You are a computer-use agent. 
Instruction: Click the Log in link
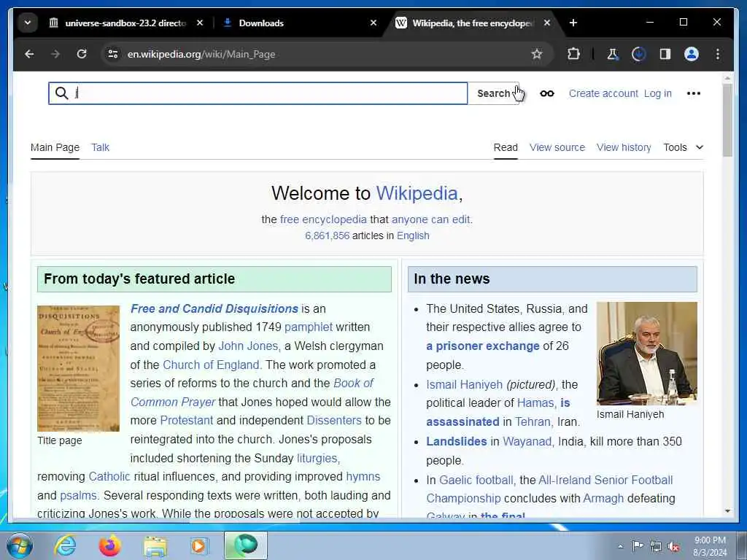coord(657,93)
